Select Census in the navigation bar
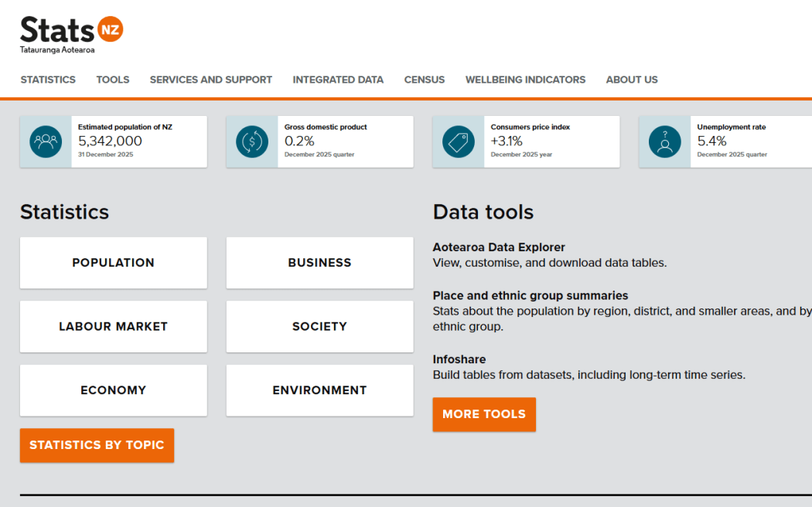This screenshot has width=812, height=507. tap(425, 80)
